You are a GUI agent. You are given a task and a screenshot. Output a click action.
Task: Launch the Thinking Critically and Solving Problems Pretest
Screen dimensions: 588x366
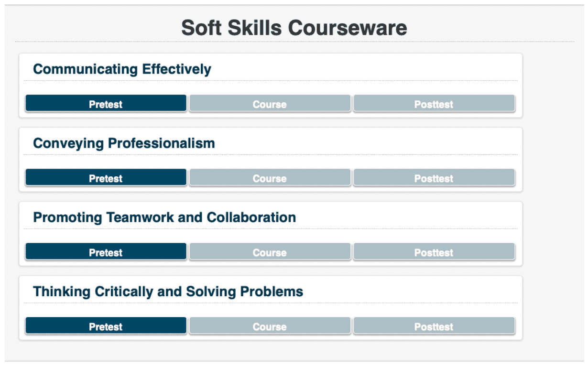106,326
